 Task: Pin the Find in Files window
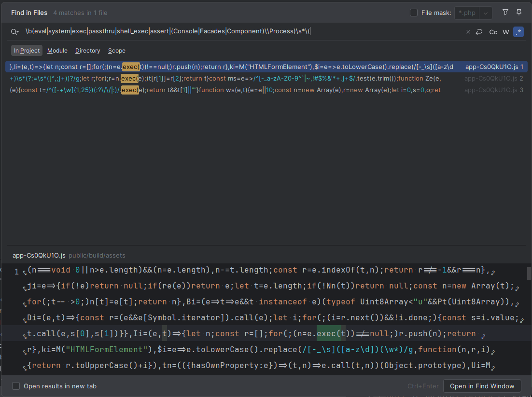pyautogui.click(x=519, y=13)
